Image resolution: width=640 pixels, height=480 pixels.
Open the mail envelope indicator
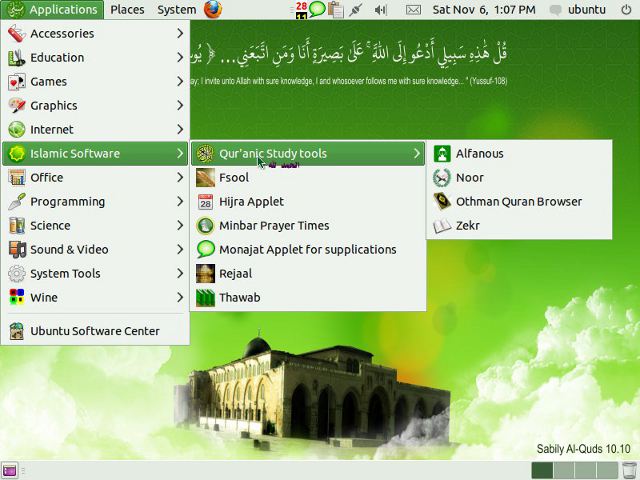[413, 10]
